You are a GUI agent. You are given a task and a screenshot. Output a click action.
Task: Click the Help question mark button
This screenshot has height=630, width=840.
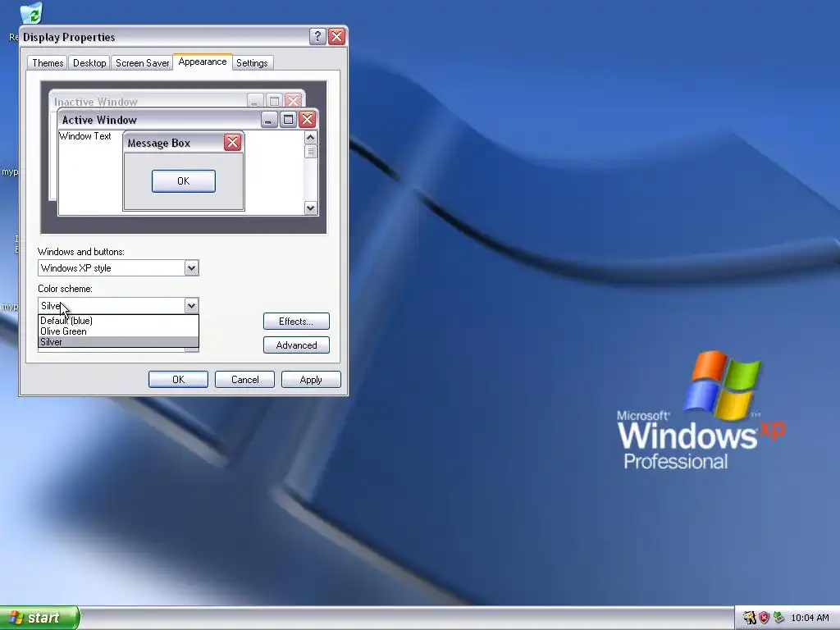(317, 36)
